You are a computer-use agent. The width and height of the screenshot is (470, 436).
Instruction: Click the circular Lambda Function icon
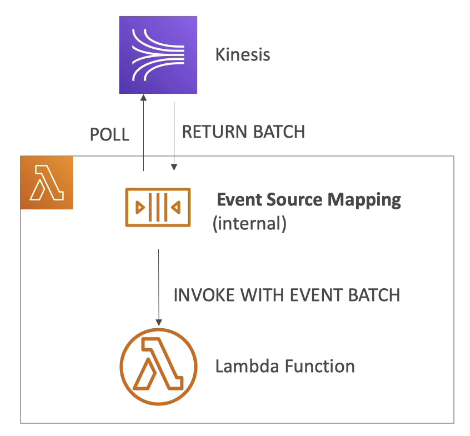coord(159,367)
